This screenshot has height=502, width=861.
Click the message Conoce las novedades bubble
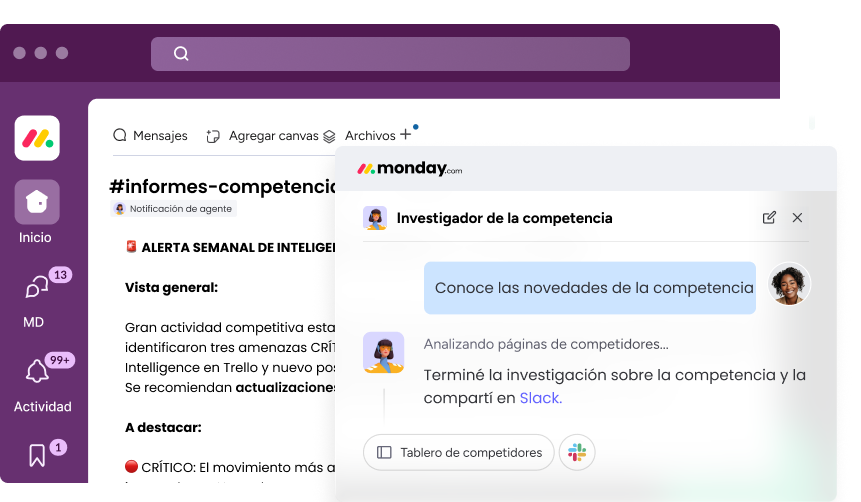(590, 288)
